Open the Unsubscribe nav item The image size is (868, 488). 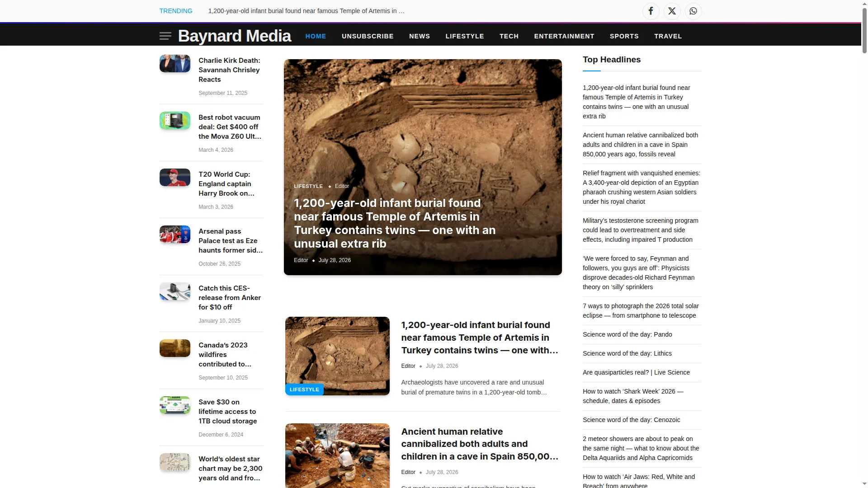tap(368, 36)
